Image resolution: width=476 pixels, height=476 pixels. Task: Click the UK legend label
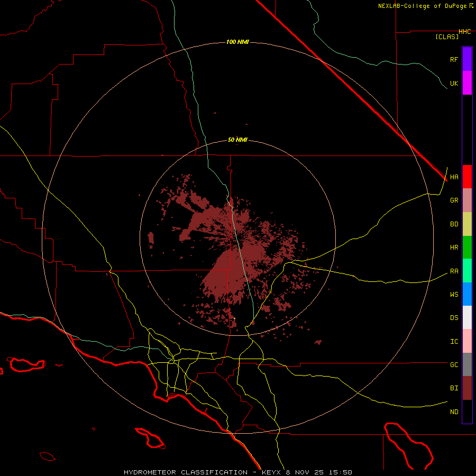(x=454, y=83)
